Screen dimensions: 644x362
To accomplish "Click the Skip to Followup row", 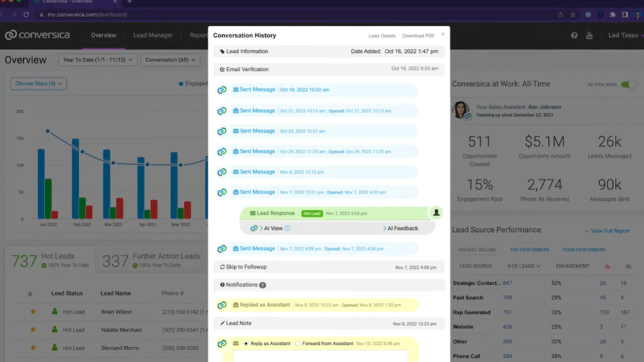I will pyautogui.click(x=329, y=267).
